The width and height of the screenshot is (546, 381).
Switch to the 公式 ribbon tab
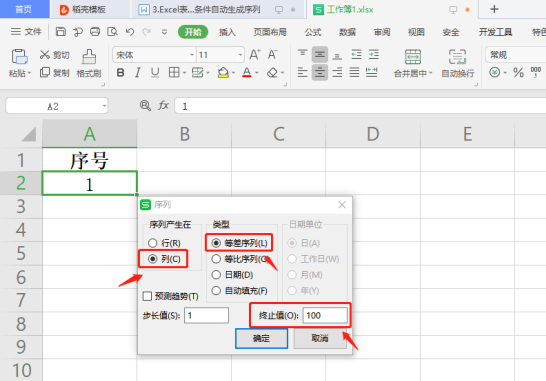pyautogui.click(x=313, y=32)
